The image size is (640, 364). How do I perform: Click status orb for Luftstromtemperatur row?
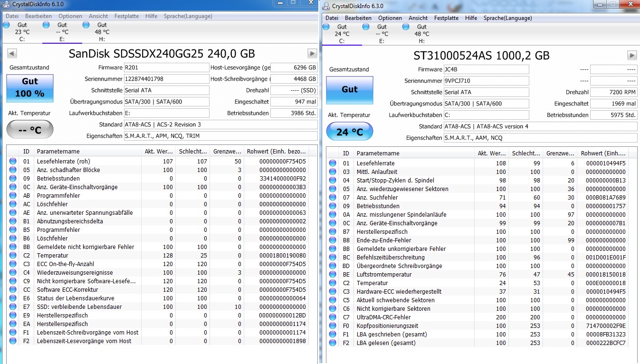(333, 275)
